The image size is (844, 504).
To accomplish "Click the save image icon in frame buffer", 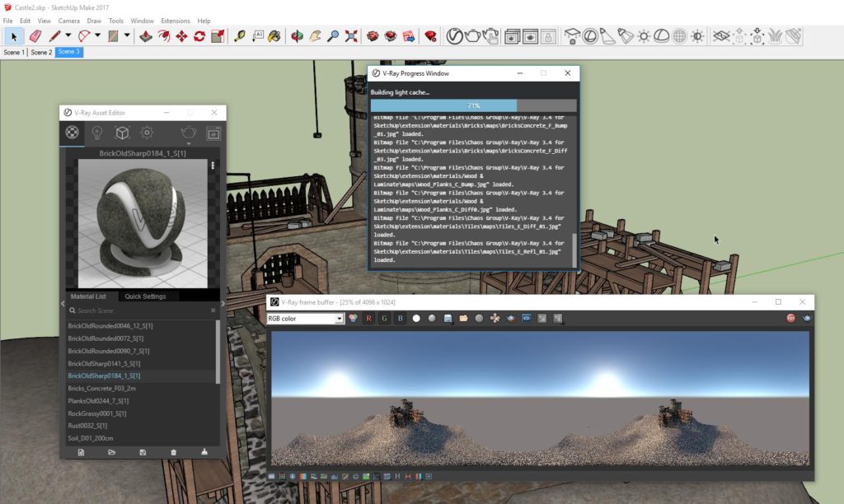I will [448, 318].
